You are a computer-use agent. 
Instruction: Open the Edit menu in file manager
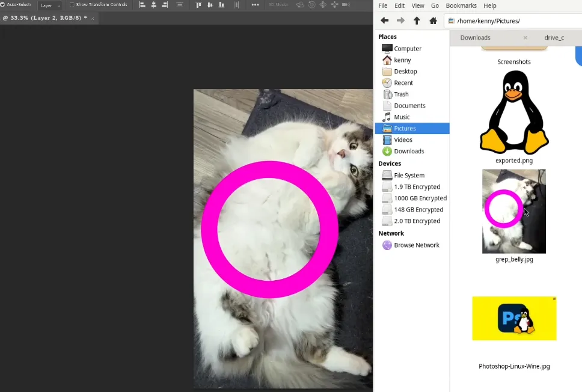(399, 5)
